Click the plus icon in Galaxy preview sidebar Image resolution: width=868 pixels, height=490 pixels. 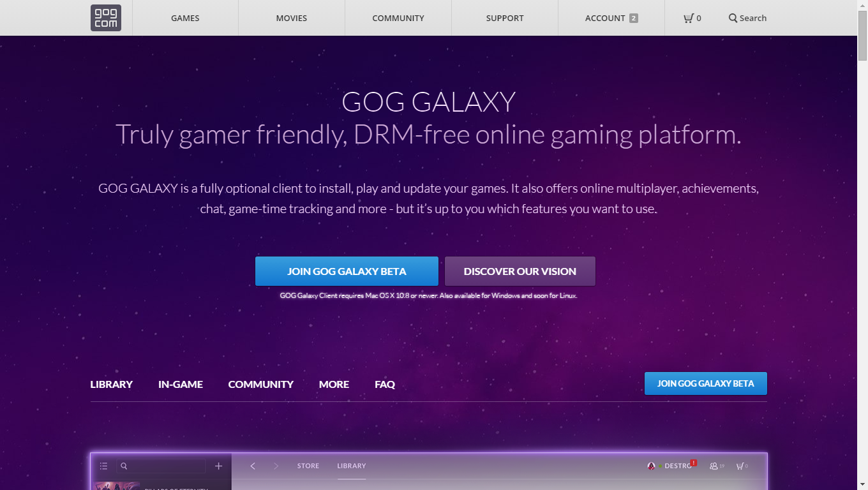click(218, 466)
